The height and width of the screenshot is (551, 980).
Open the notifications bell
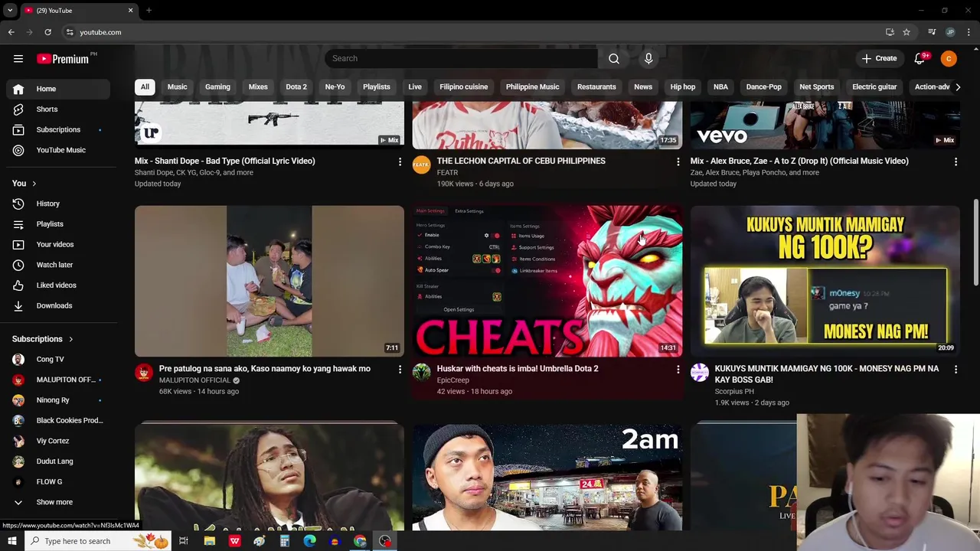click(920, 59)
